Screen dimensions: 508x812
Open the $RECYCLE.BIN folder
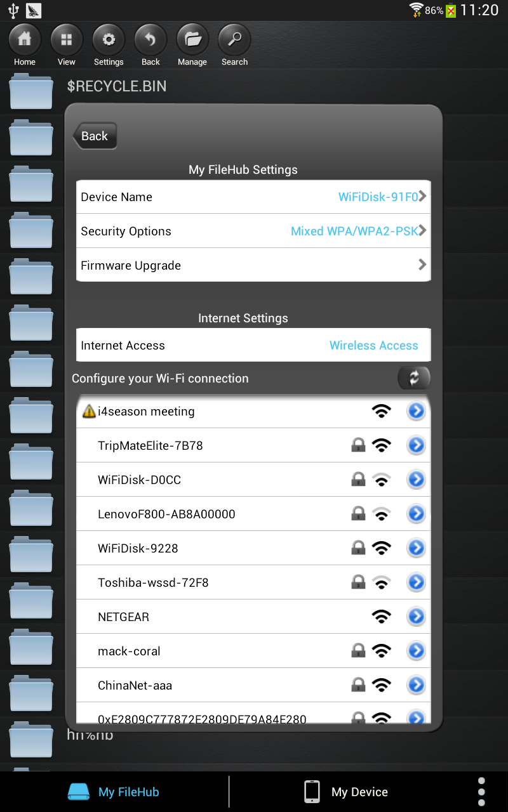[117, 86]
